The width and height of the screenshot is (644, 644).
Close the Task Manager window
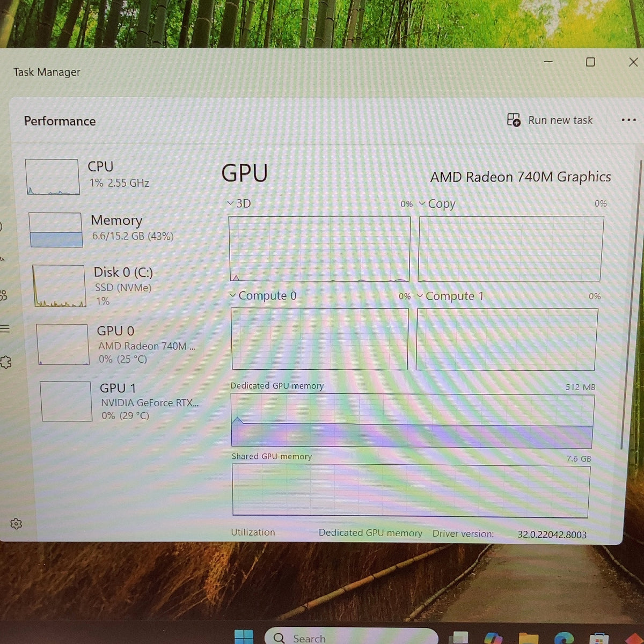(x=633, y=62)
